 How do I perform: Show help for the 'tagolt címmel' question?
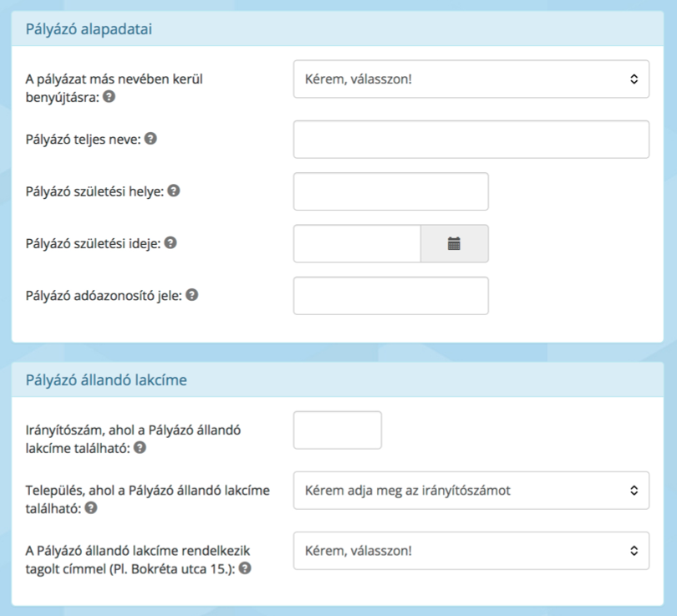[246, 568]
